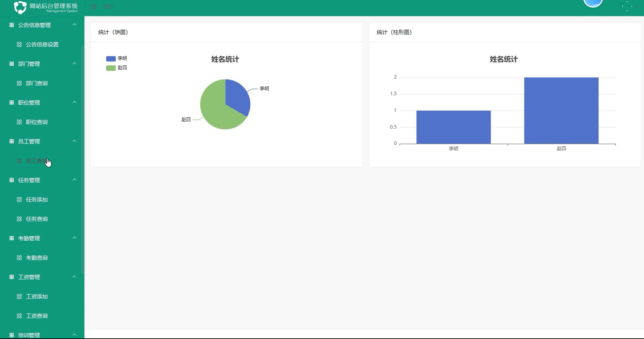The height and width of the screenshot is (339, 644).
Task: Open 公告信息设置 submenu item
Action: (x=42, y=44)
